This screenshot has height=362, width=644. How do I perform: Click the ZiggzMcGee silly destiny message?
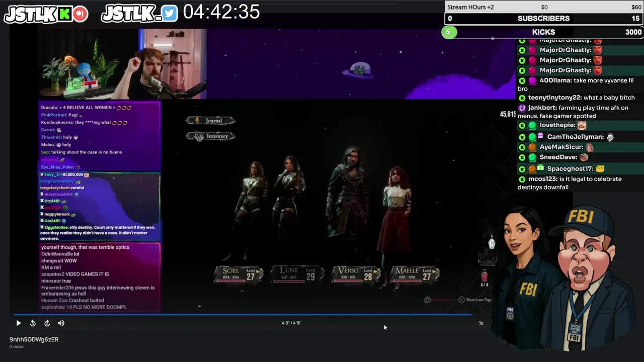[x=98, y=233]
